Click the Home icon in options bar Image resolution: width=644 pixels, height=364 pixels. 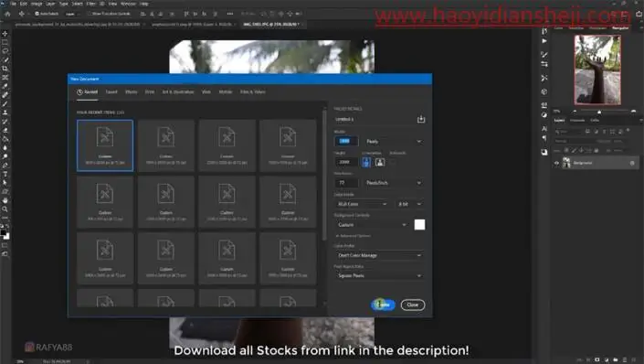pyautogui.click(x=7, y=14)
